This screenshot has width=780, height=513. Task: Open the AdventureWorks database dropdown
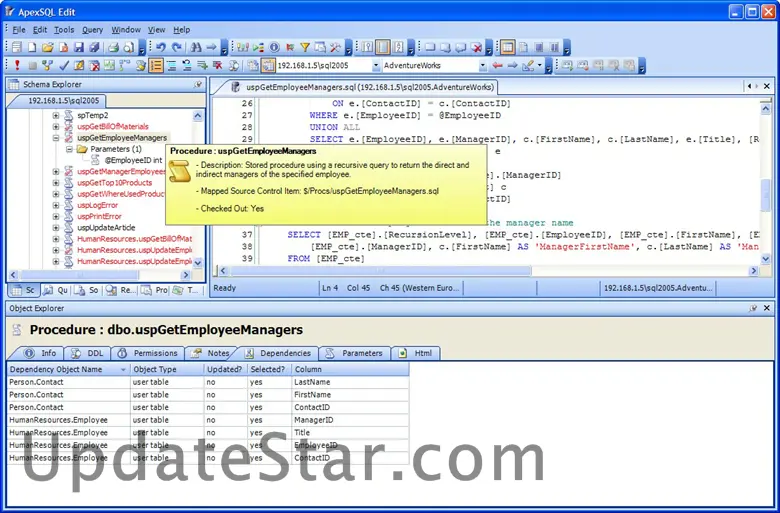482,65
